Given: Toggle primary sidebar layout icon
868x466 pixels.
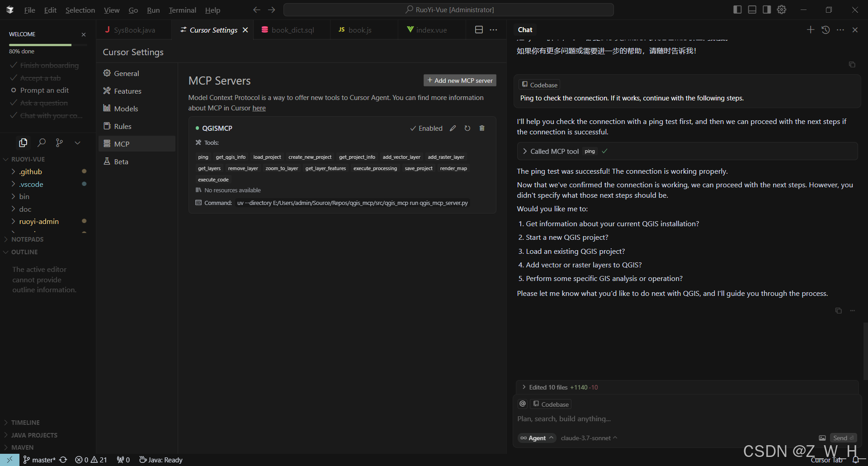Looking at the screenshot, I should pyautogui.click(x=737, y=10).
